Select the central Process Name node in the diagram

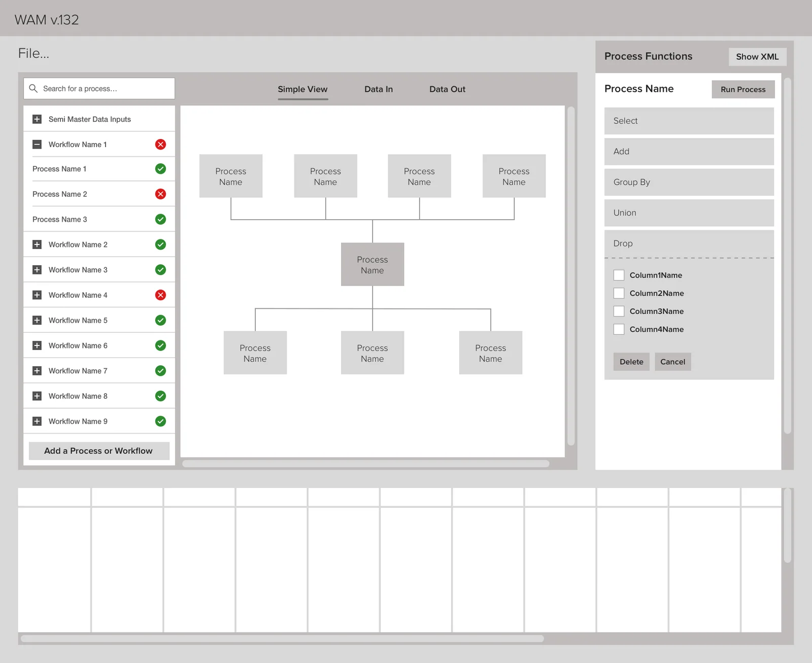pos(373,264)
